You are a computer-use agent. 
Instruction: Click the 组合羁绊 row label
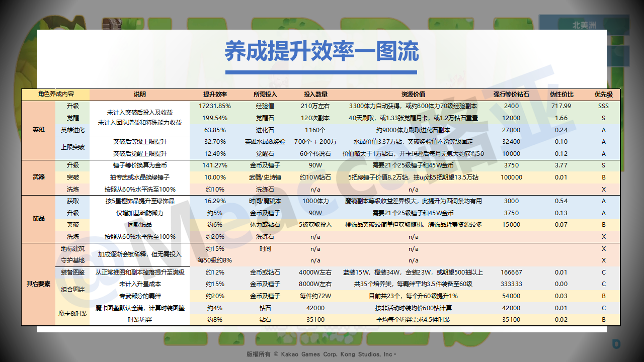pos(72,290)
